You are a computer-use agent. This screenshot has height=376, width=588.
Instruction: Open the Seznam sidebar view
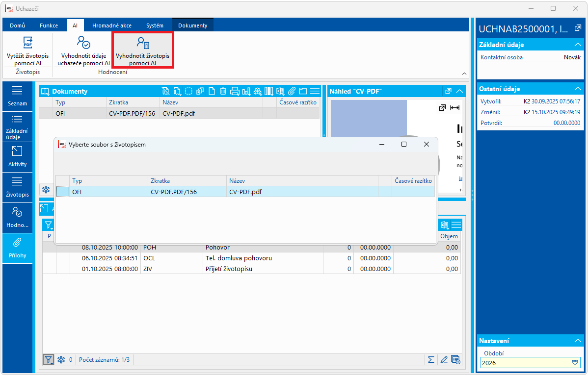click(x=17, y=96)
